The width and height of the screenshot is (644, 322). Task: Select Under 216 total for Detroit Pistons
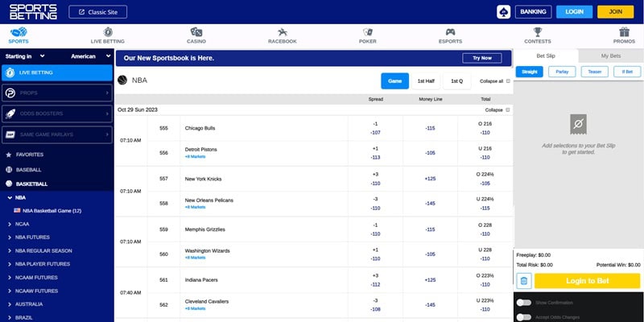[x=485, y=153]
